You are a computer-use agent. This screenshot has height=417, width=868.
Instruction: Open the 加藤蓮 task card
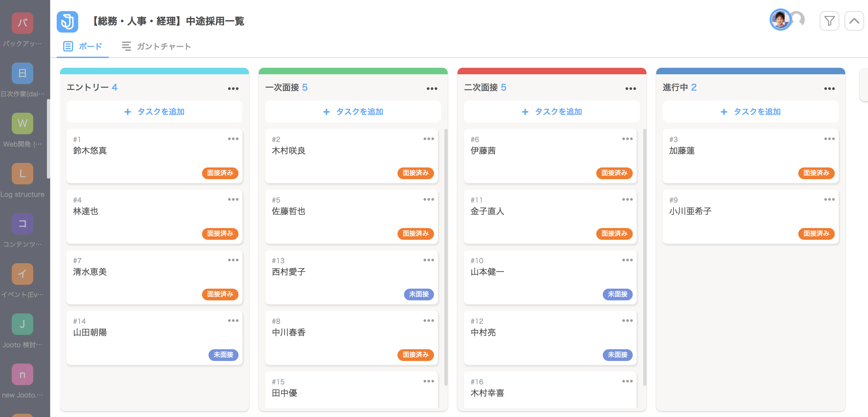click(751, 156)
